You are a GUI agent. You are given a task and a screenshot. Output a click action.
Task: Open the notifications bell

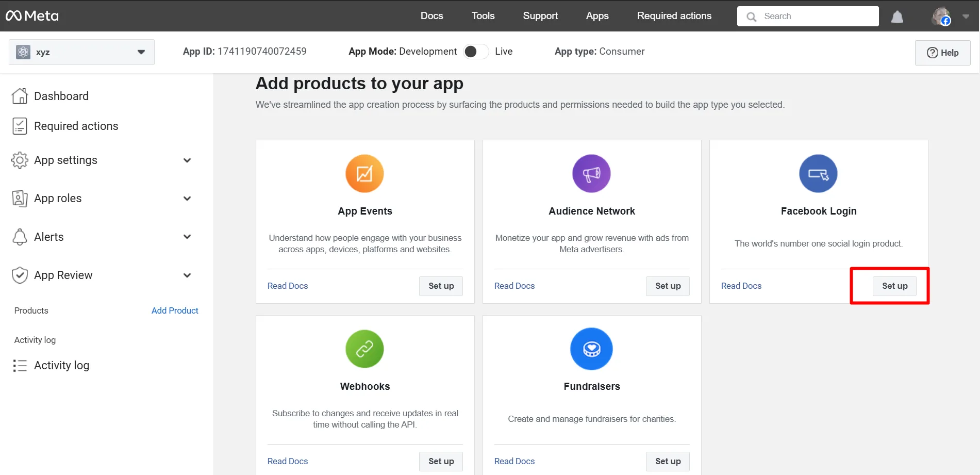(x=897, y=17)
